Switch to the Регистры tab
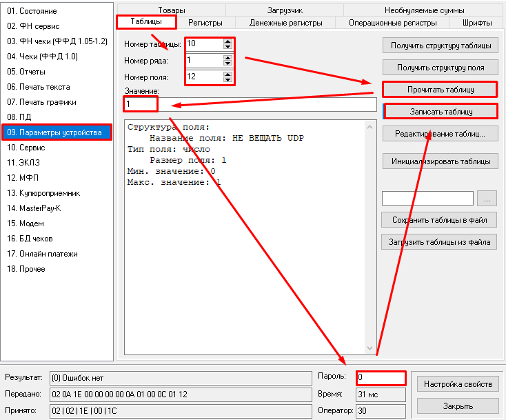The image size is (506, 420). (205, 23)
